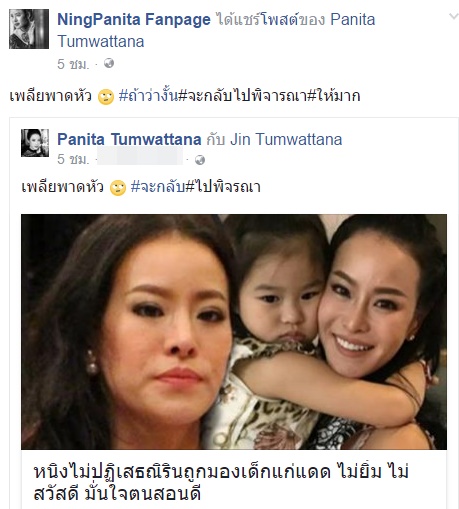Screen dimensions: 459x509
Task: Open Panita Tumwattana link in share header
Action: [216, 30]
